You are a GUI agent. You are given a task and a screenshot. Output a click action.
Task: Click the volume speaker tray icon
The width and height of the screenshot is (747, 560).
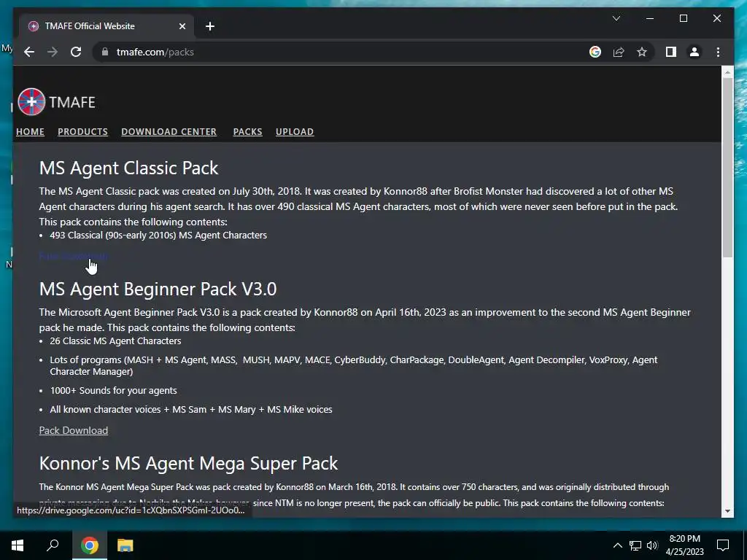652,545
